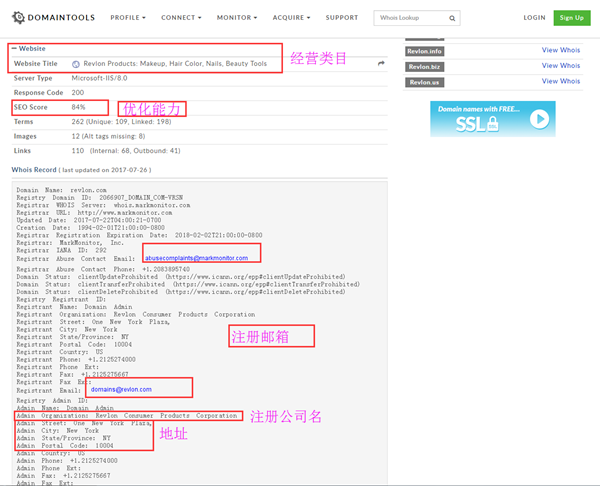Click the globe icon before Revlon Products title
This screenshot has width=600, height=486.
coord(76,64)
